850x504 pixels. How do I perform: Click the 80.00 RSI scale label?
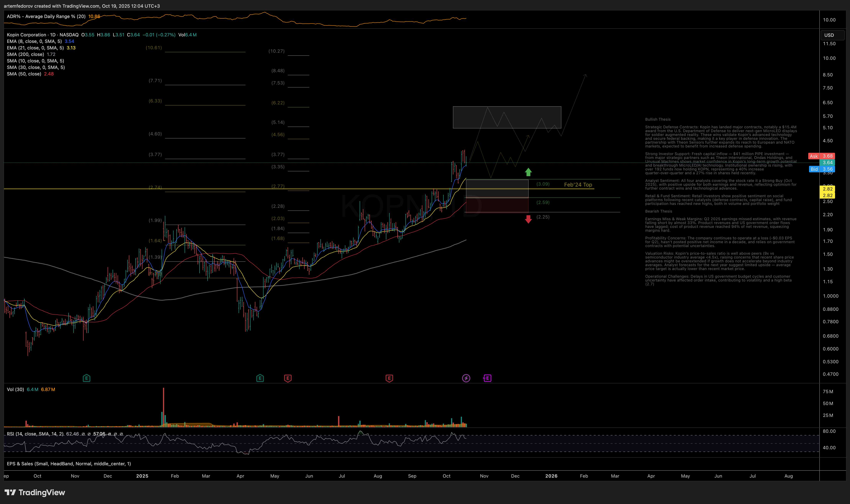[829, 431]
